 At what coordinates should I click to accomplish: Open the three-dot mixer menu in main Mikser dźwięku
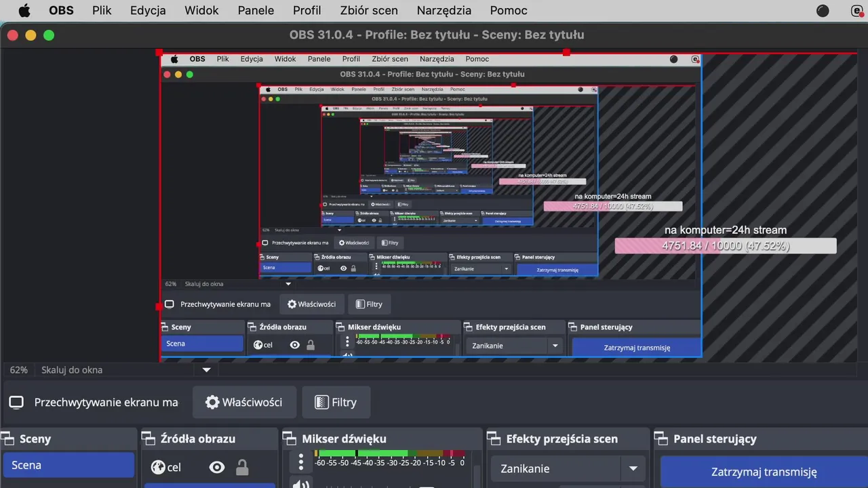tap(301, 462)
